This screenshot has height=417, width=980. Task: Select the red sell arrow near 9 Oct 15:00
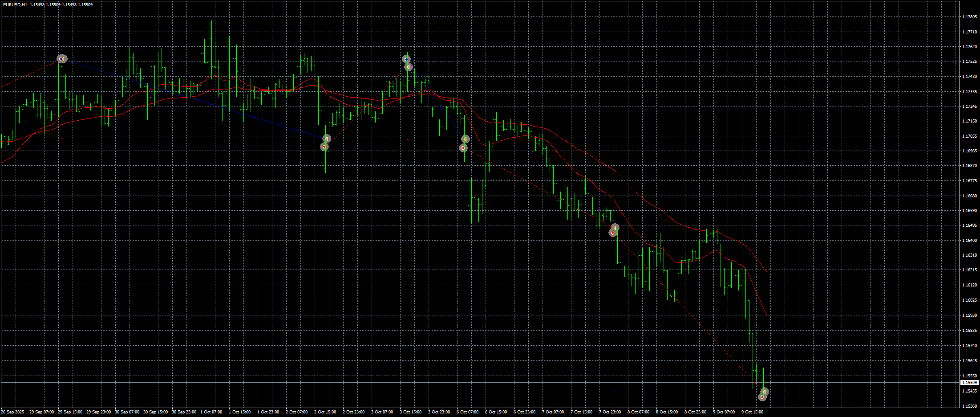(x=762, y=397)
